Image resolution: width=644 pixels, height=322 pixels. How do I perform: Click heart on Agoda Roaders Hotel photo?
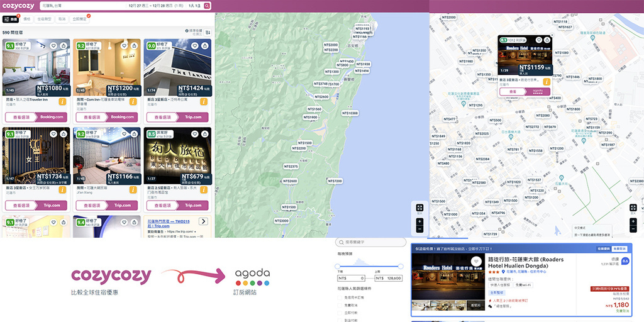tap(476, 262)
